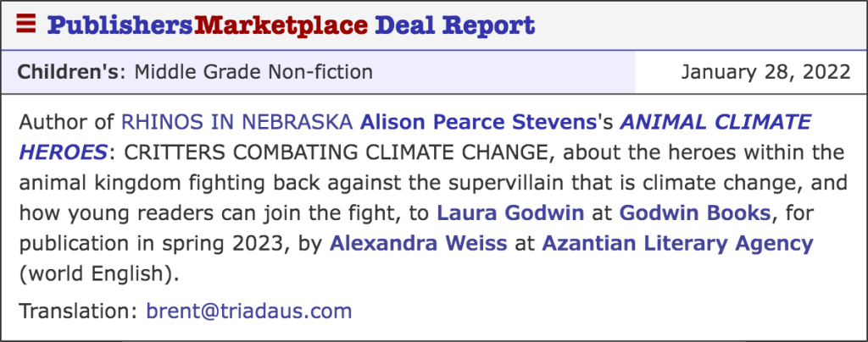
Task: Select the Children's category label
Action: click(x=68, y=72)
